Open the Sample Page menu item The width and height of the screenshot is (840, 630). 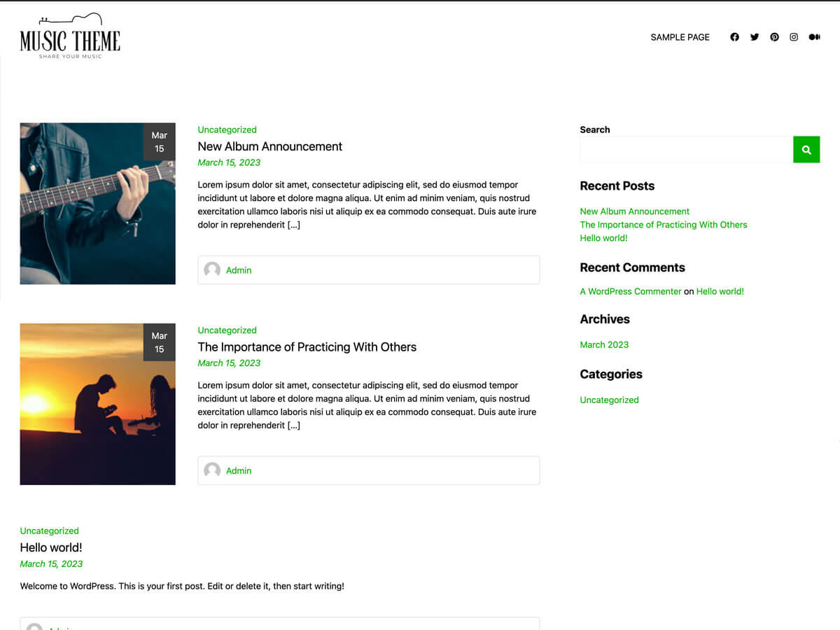coord(680,36)
